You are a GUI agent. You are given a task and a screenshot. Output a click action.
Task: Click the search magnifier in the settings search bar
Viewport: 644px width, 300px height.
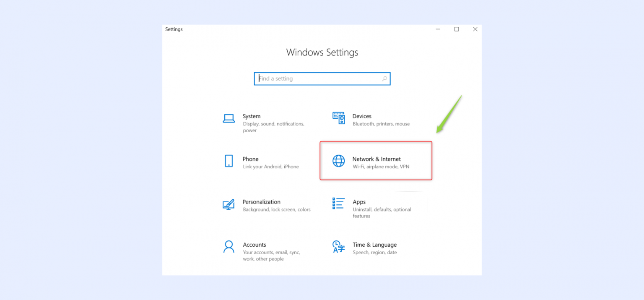(384, 78)
